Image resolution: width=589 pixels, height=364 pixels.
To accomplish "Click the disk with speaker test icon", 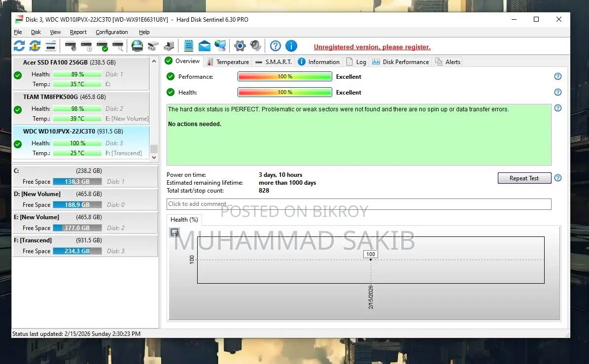I will point(70,46).
